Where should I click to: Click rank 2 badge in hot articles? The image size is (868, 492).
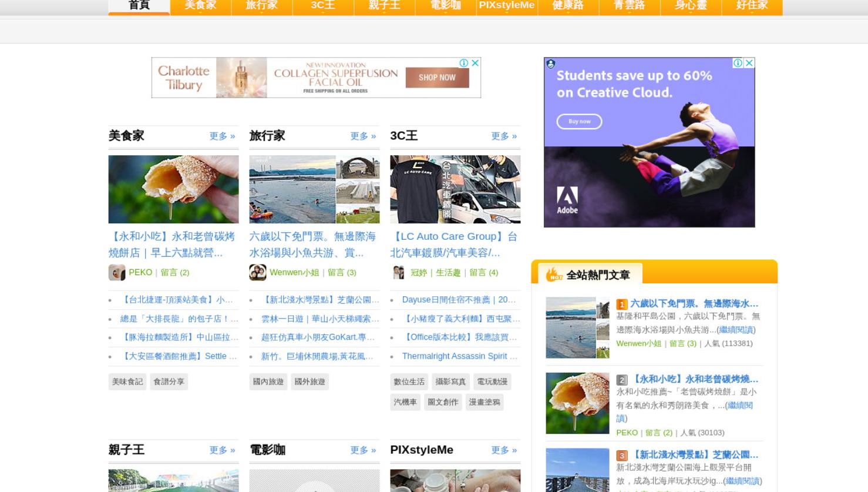pyautogui.click(x=622, y=380)
